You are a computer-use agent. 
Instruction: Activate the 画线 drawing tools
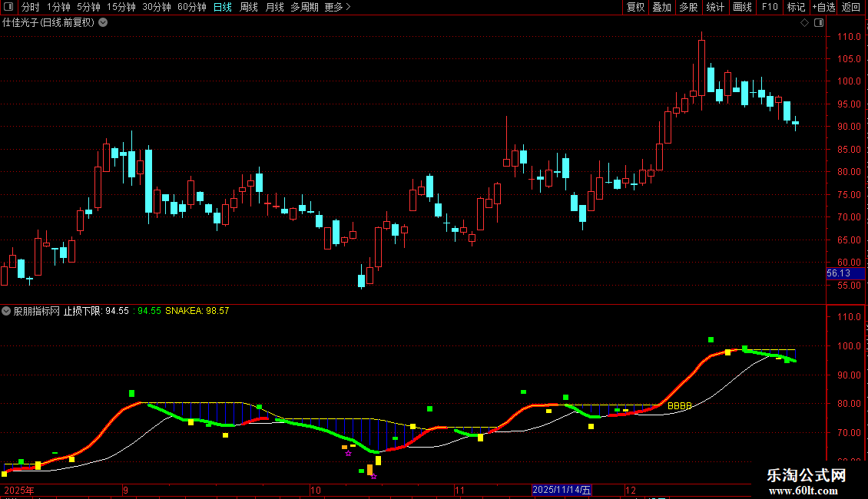[742, 7]
